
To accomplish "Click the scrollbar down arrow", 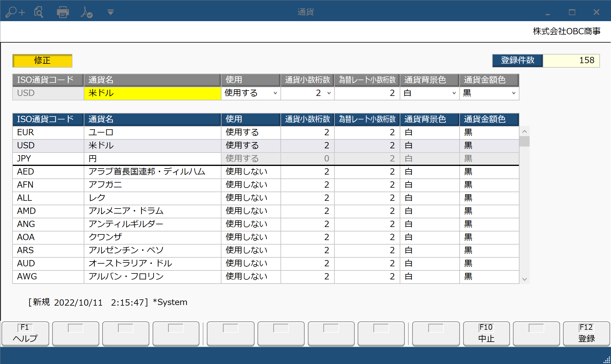I will point(525,279).
